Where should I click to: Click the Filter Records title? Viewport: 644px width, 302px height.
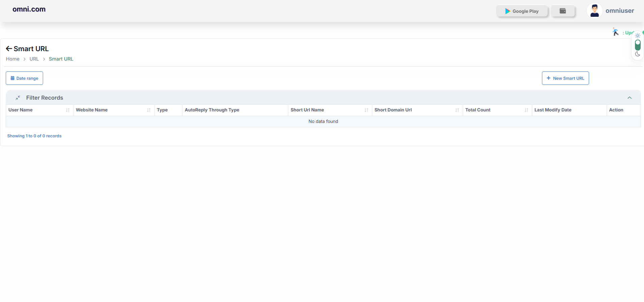point(45,98)
